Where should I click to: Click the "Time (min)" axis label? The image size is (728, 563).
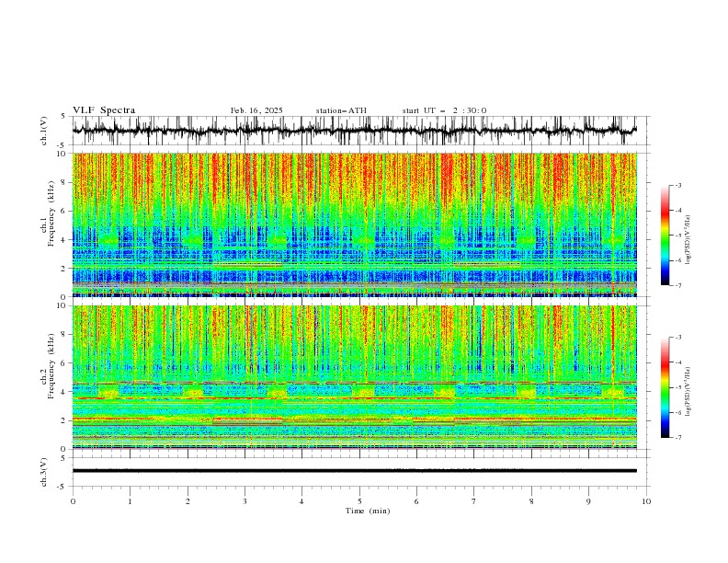click(x=368, y=511)
